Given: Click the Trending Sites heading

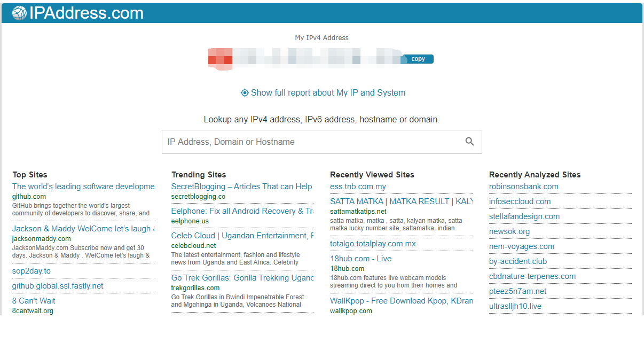Looking at the screenshot, I should pyautogui.click(x=199, y=175).
